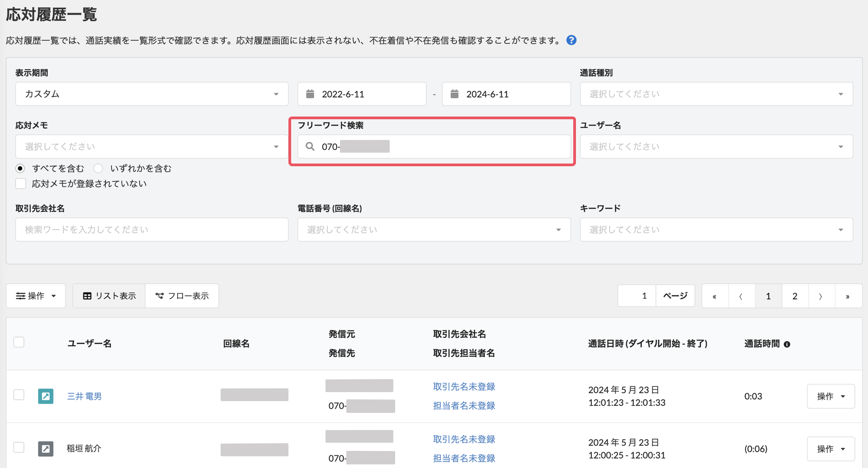Click the end date calendar icon
The width and height of the screenshot is (868, 468).
(455, 94)
